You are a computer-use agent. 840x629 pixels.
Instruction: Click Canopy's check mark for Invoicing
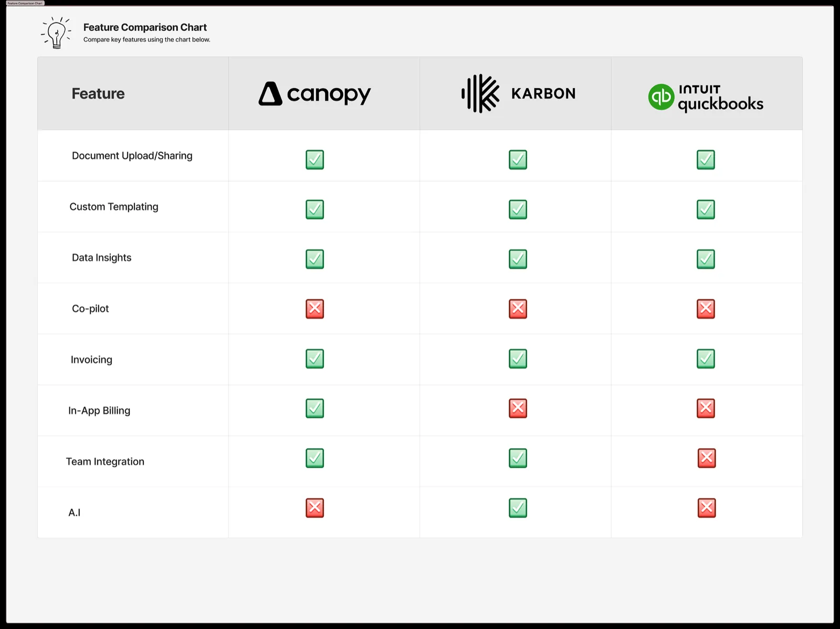pos(315,359)
